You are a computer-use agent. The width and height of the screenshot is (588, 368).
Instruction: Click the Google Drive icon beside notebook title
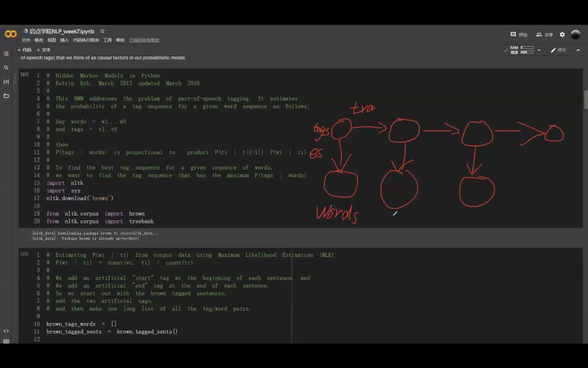pyautogui.click(x=26, y=31)
